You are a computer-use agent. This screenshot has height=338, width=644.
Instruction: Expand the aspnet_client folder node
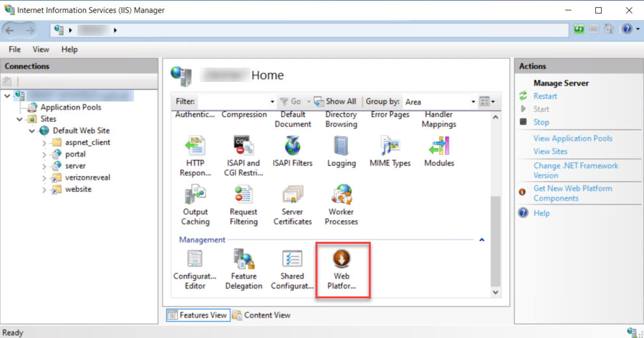[x=44, y=143]
